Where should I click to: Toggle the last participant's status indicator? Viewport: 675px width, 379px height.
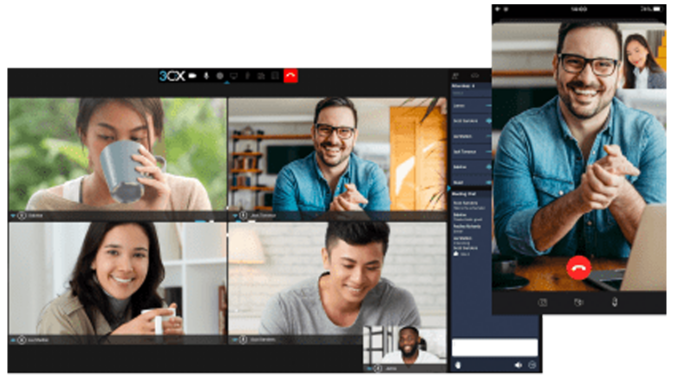click(x=489, y=182)
